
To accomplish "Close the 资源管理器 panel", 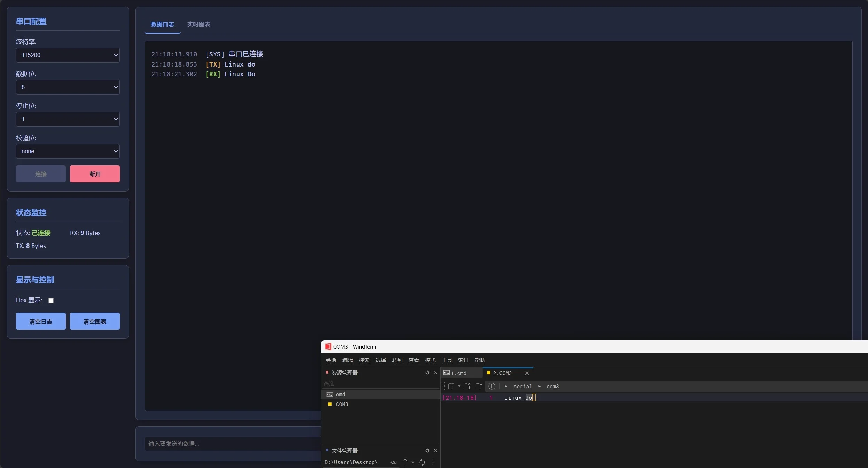I will 435,373.
